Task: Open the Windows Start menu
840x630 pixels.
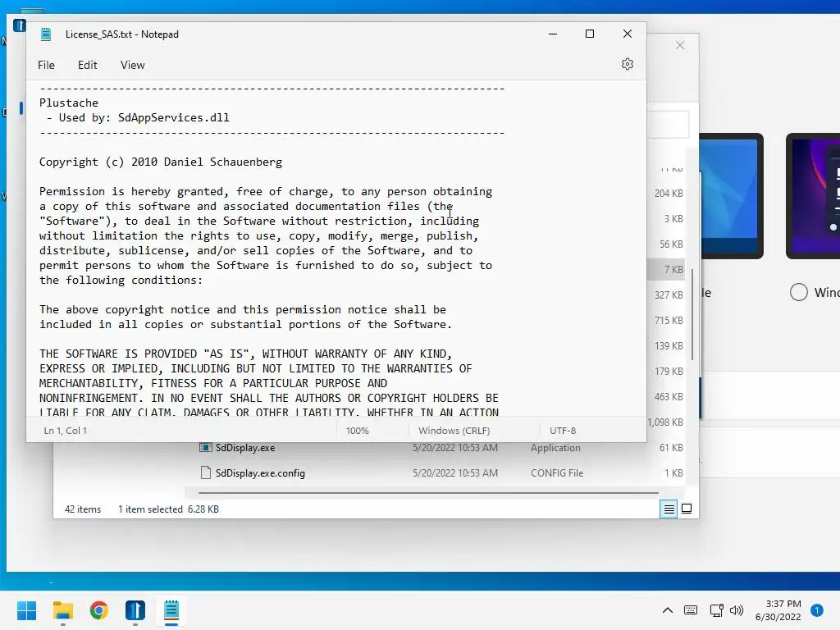Action: point(27,610)
